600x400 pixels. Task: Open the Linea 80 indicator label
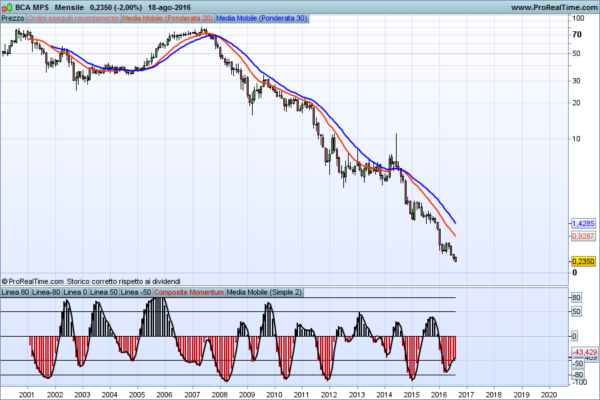point(15,292)
